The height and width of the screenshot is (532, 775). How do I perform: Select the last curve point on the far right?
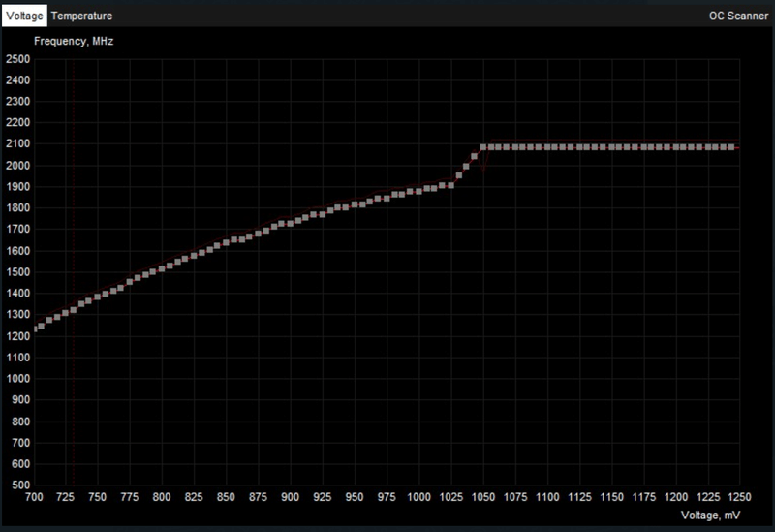tap(731, 147)
